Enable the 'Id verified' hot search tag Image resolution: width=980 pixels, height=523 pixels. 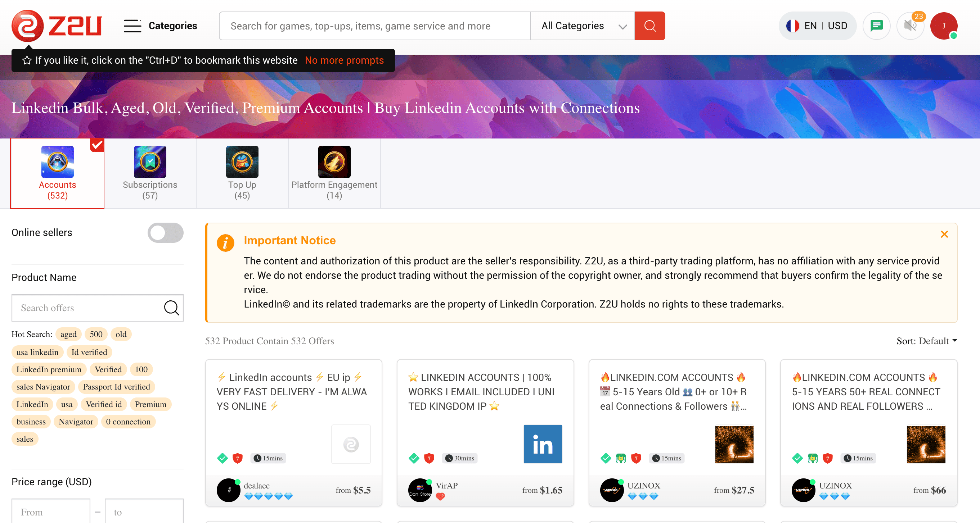(x=89, y=352)
